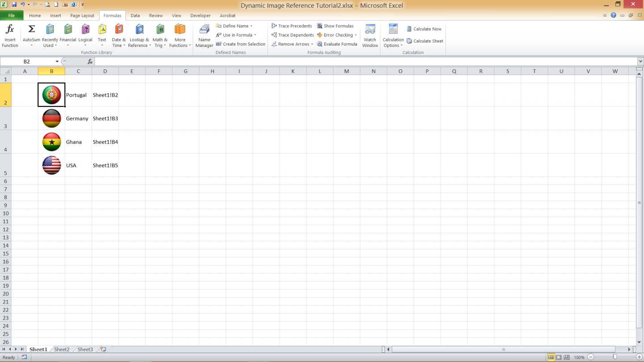Select the USA flag image
This screenshot has width=644, height=362.
click(51, 165)
